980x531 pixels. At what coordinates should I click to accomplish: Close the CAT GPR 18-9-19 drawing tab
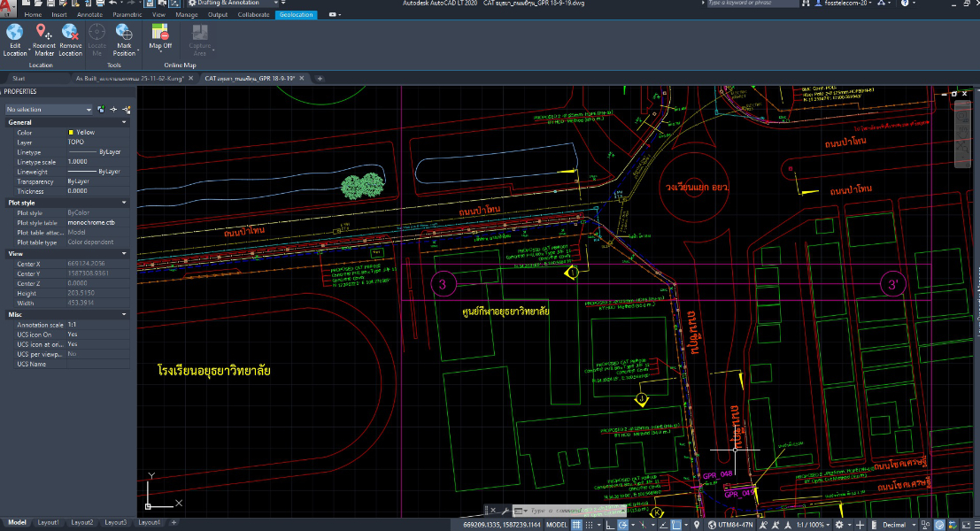(x=302, y=79)
